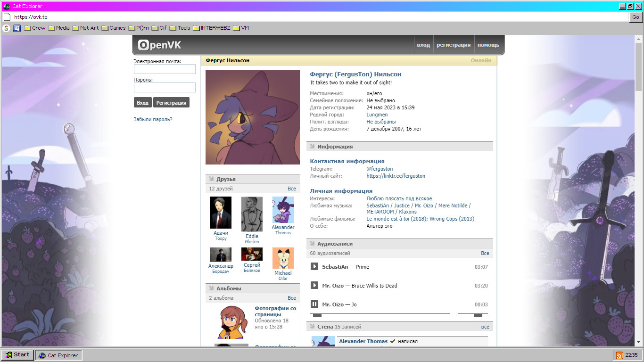Play Mr. Oizo — Bruce Willis Is Dead
This screenshot has height=362, width=644.
point(314,286)
